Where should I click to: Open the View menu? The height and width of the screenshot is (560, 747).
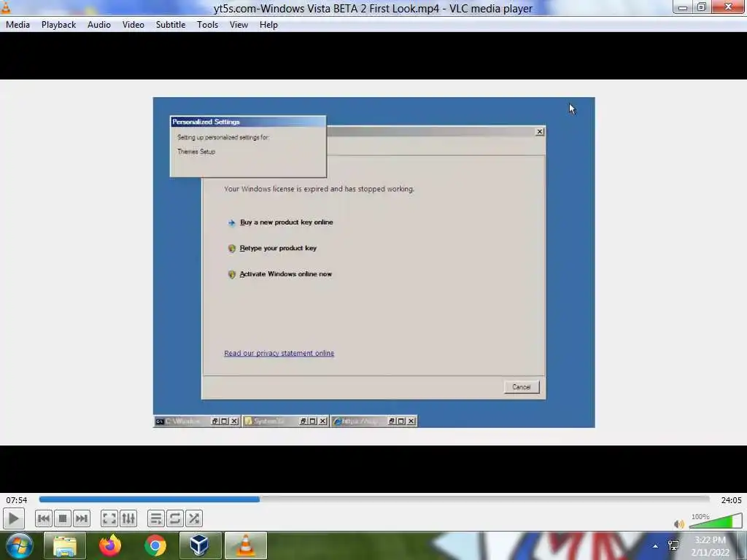[x=239, y=25]
